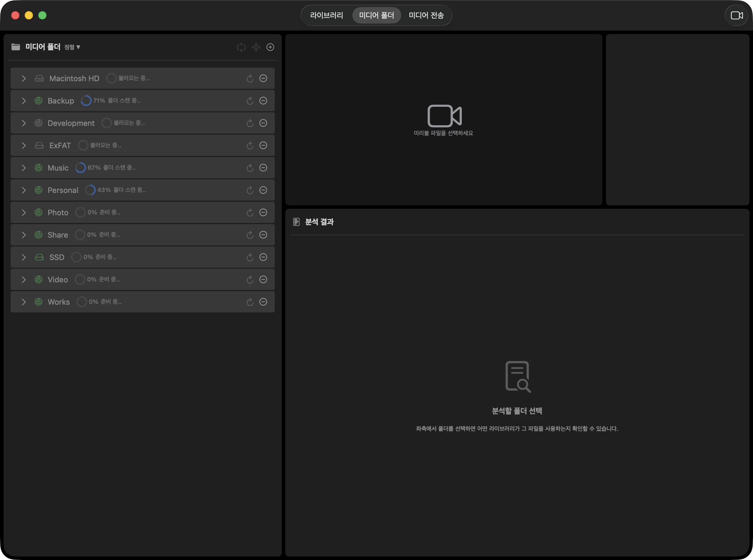The width and height of the screenshot is (753, 560).
Task: Expand the SSD row
Action: (x=24, y=258)
